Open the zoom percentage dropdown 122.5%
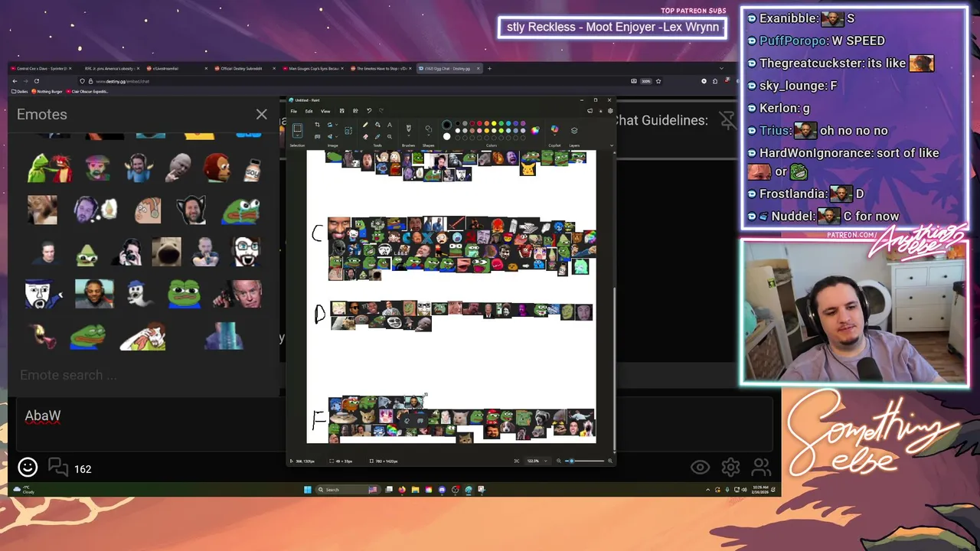 538,461
